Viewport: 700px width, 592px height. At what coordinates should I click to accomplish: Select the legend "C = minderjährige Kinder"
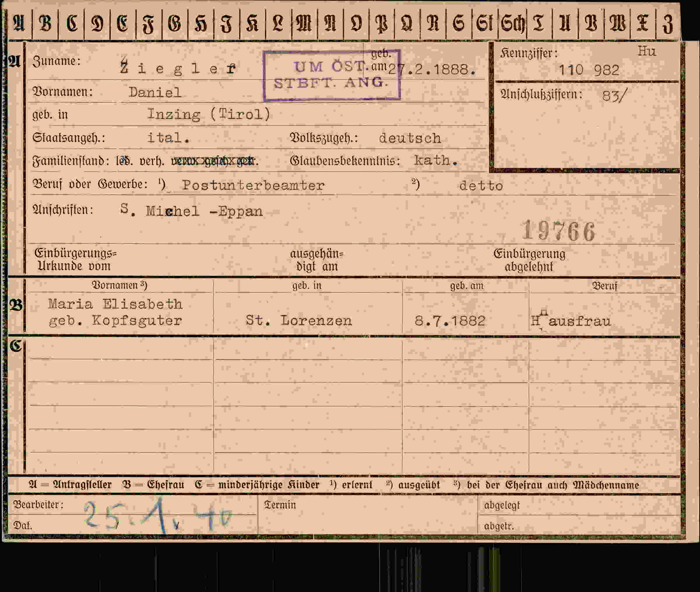[x=257, y=485]
